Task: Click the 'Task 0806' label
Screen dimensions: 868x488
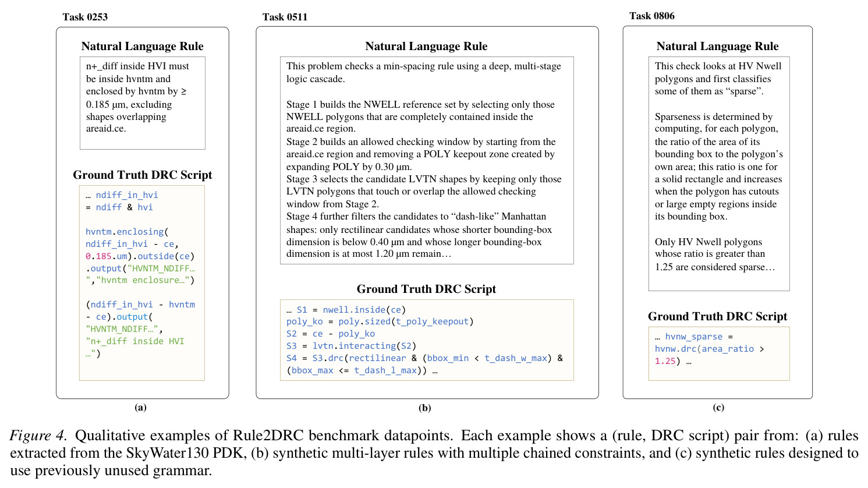Action: [x=652, y=16]
